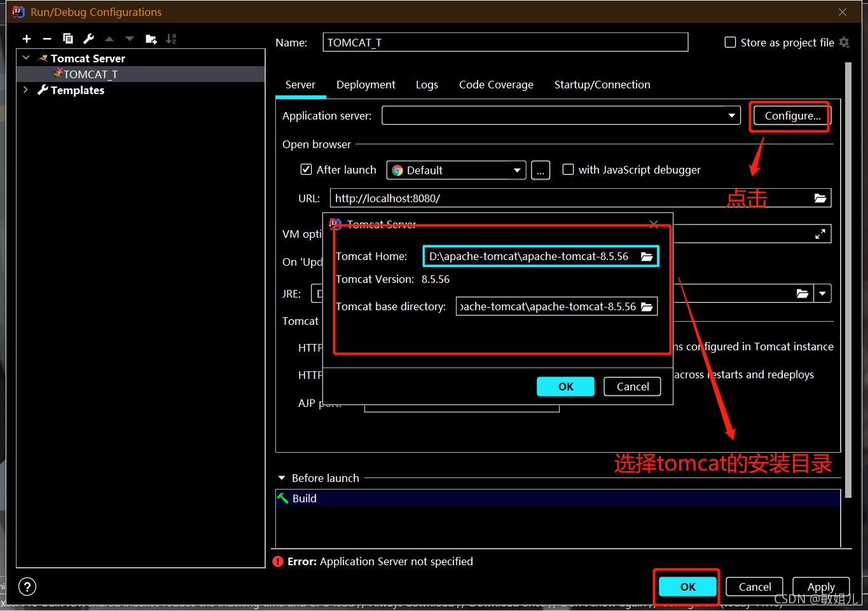This screenshot has width=868, height=611.
Task: Click the browser ellipsis button
Action: point(541,170)
